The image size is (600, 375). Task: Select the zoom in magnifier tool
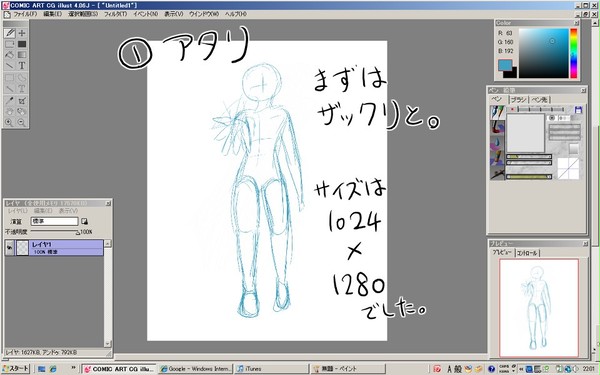click(10, 122)
